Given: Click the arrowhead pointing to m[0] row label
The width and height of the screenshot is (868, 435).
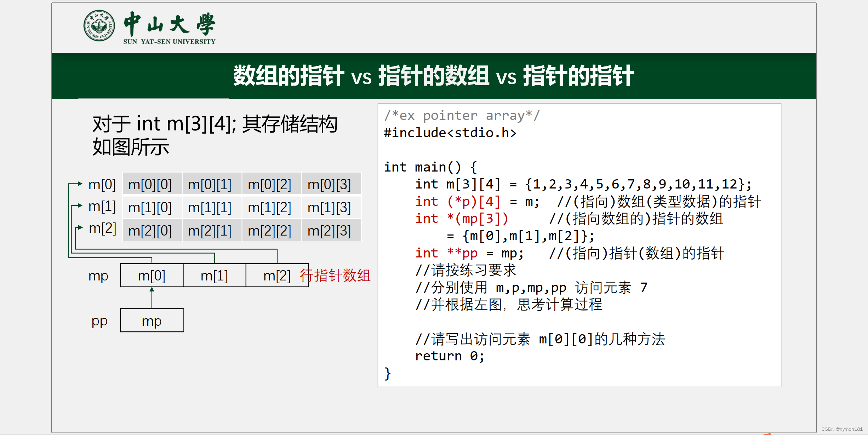Looking at the screenshot, I should [80, 184].
